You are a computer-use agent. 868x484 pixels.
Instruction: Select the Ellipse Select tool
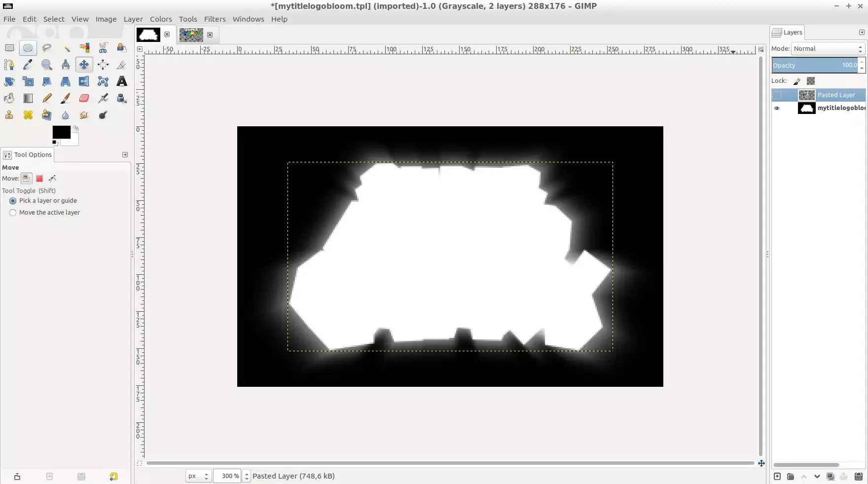pos(28,48)
